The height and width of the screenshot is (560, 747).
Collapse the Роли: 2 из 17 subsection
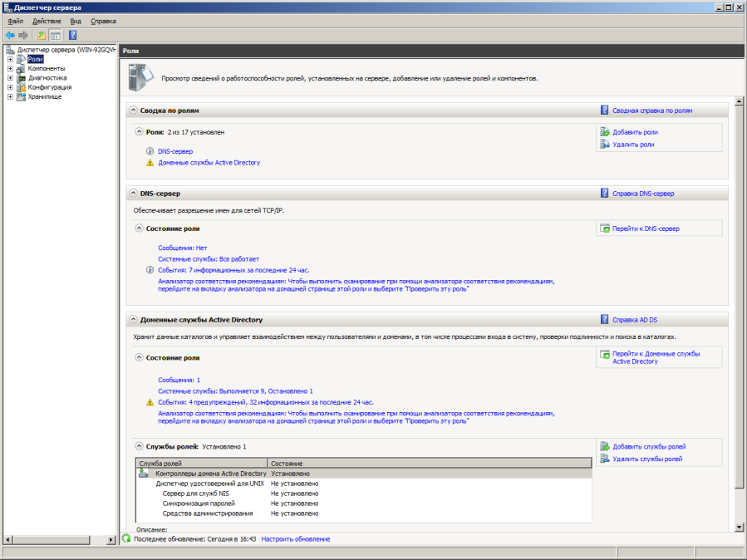tap(139, 131)
